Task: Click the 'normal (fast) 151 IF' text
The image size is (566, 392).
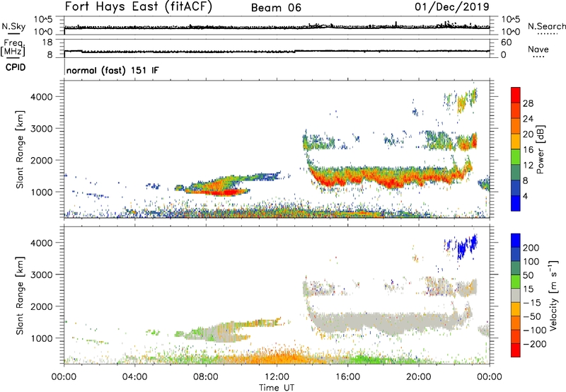Action: 112,70
